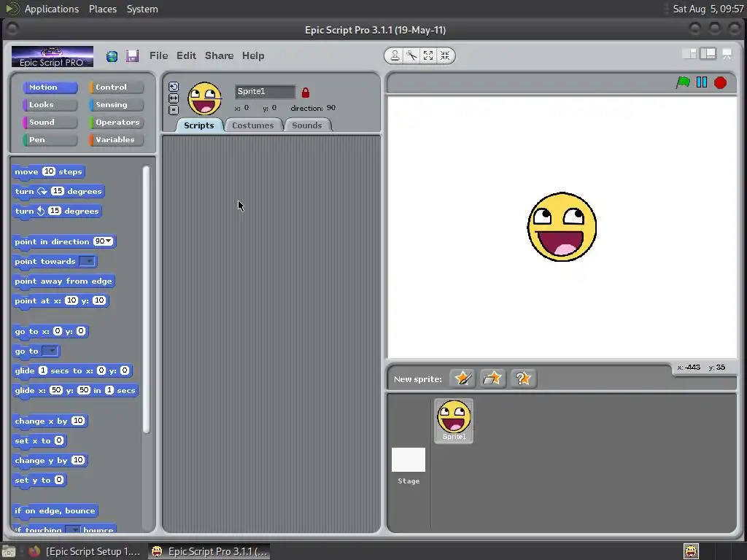The width and height of the screenshot is (747, 560).
Task: Get a surprise sprite button
Action: (x=523, y=378)
